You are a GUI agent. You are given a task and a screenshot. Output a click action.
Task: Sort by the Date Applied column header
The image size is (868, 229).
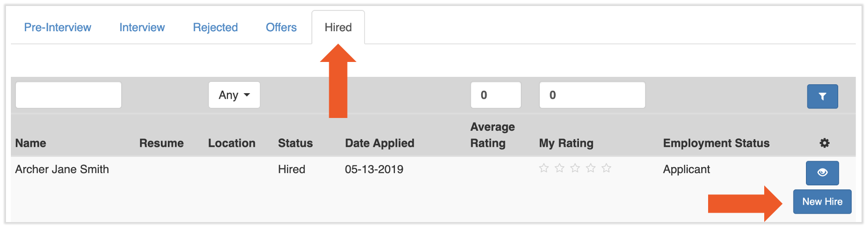click(379, 143)
